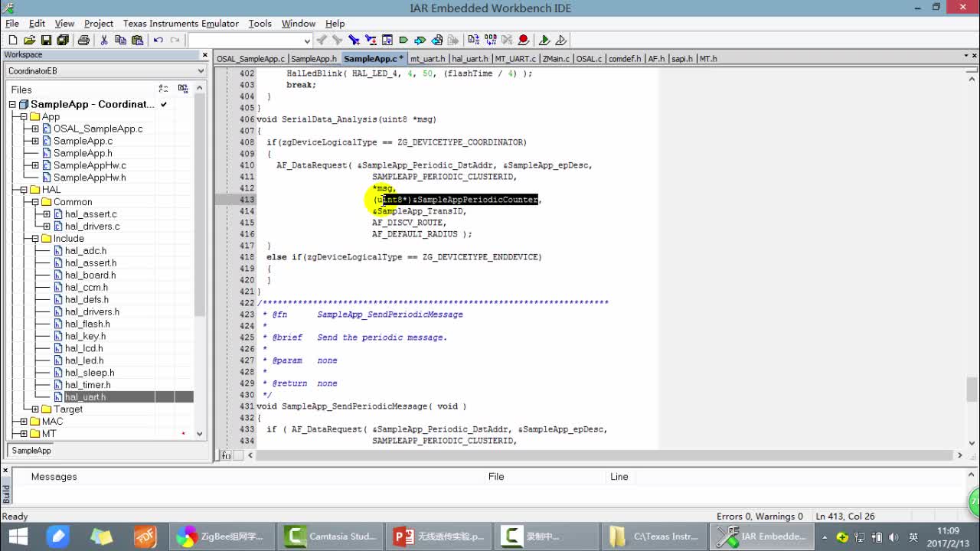Screen dimensions: 980x551
Task: Toggle a bookmark with toolbar icon
Action: (403, 40)
